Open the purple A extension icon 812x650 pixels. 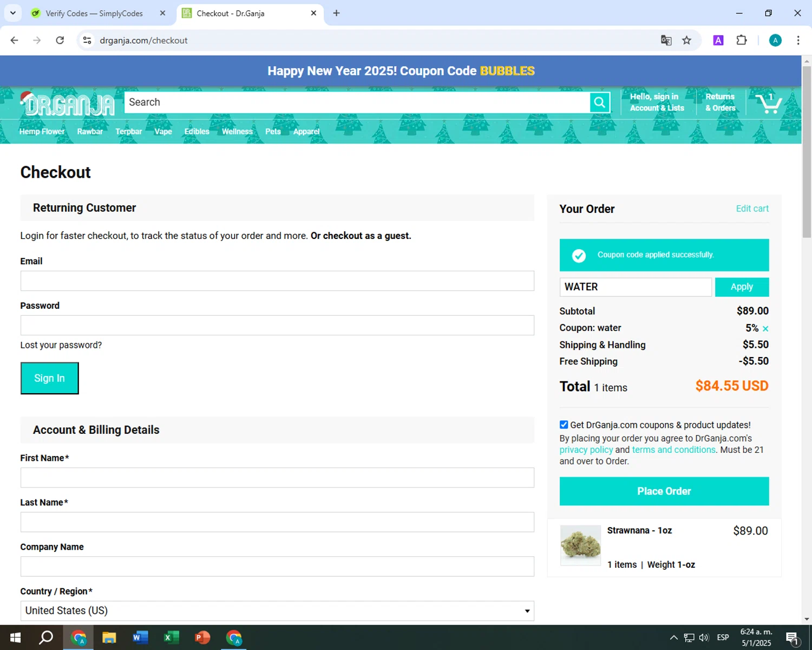[x=718, y=40]
